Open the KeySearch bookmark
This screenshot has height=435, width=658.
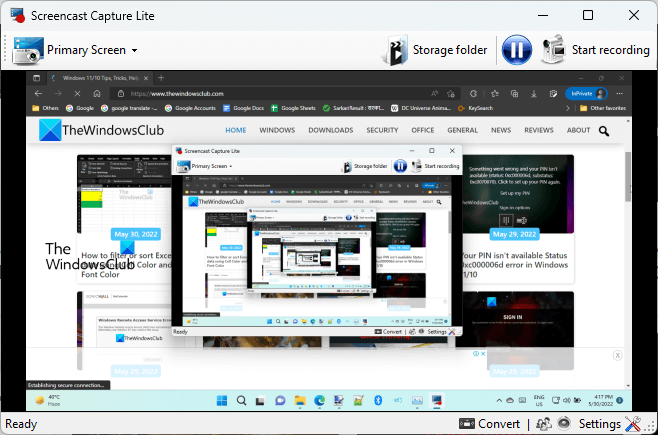[x=475, y=108]
